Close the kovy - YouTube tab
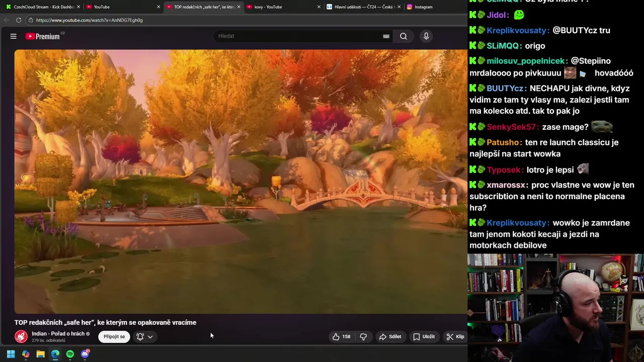Viewport: 644px width, 362px height. tap(319, 7)
